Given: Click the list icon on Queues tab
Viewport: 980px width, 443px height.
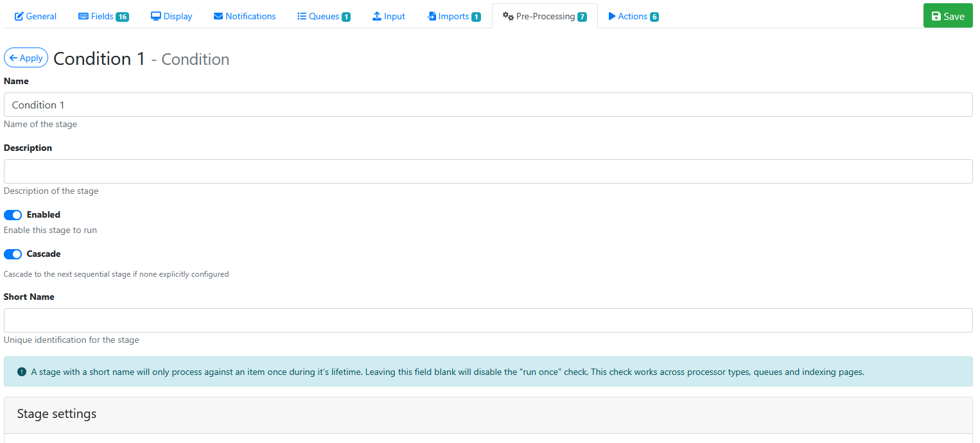Looking at the screenshot, I should [302, 16].
